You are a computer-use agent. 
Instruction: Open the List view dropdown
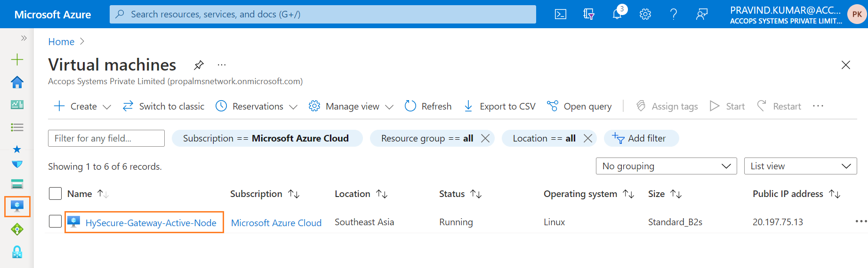(801, 166)
